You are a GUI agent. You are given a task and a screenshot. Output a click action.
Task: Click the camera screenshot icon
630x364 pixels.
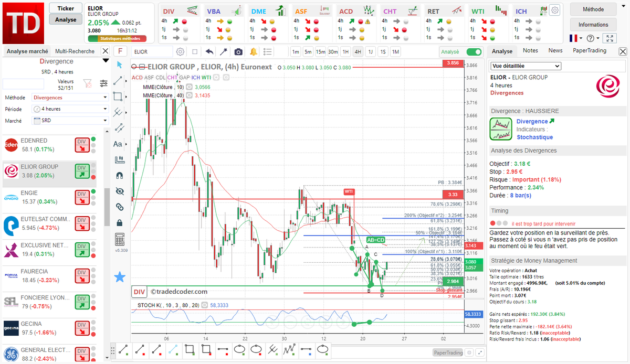[238, 51]
